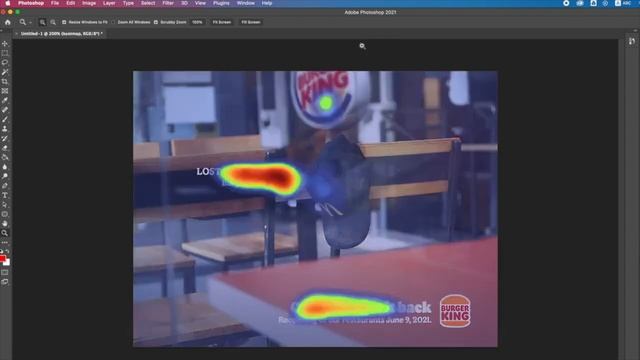Click the Burger King logo on canvas

455,311
